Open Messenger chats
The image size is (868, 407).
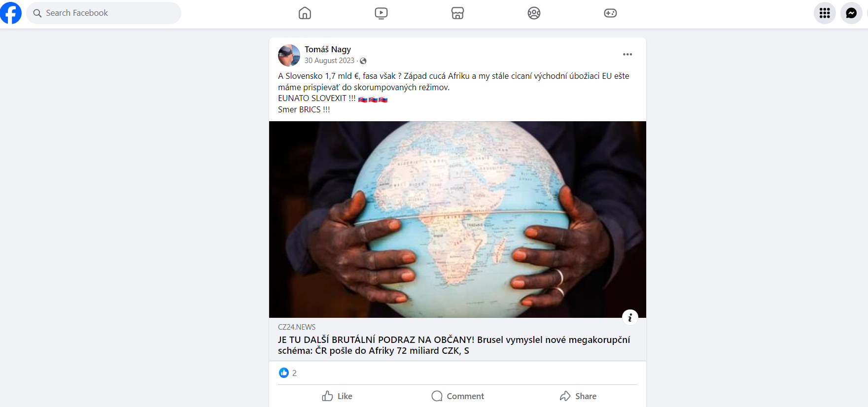click(851, 13)
